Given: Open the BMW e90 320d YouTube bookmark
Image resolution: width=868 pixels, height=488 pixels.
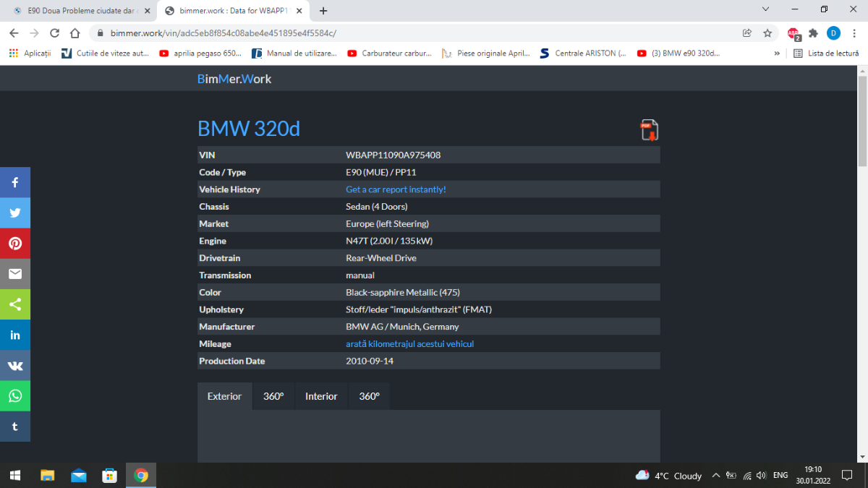Looking at the screenshot, I should coord(678,53).
